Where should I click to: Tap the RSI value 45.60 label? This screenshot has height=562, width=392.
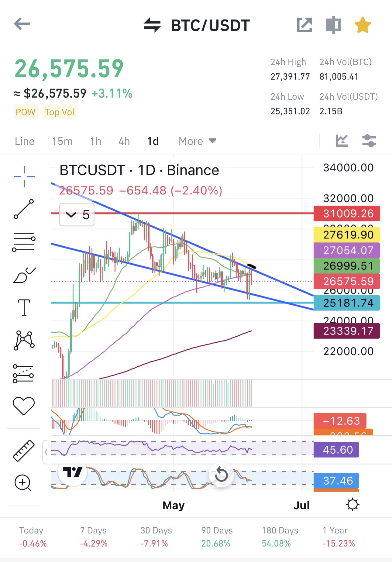coord(336,450)
